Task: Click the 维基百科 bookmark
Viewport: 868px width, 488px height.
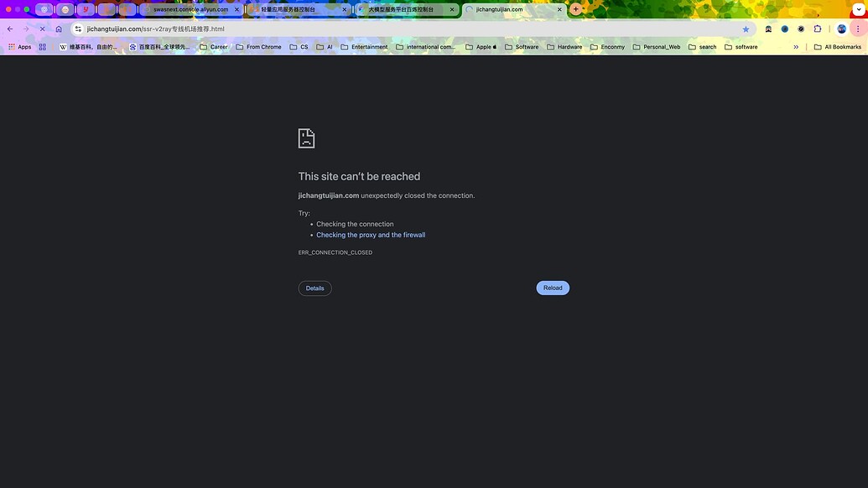Action: pyautogui.click(x=88, y=47)
